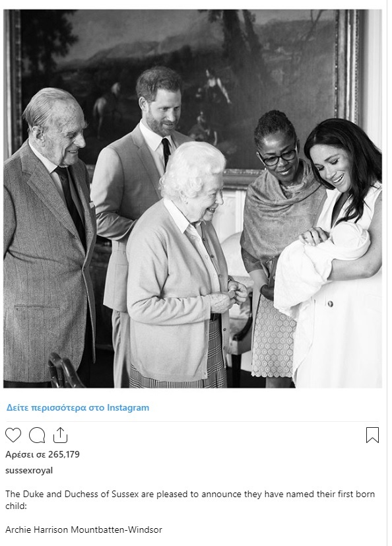Select the 'The Duke and Duchess of Sussex' caption text
Screen dimensions: 392x546
[57, 494]
